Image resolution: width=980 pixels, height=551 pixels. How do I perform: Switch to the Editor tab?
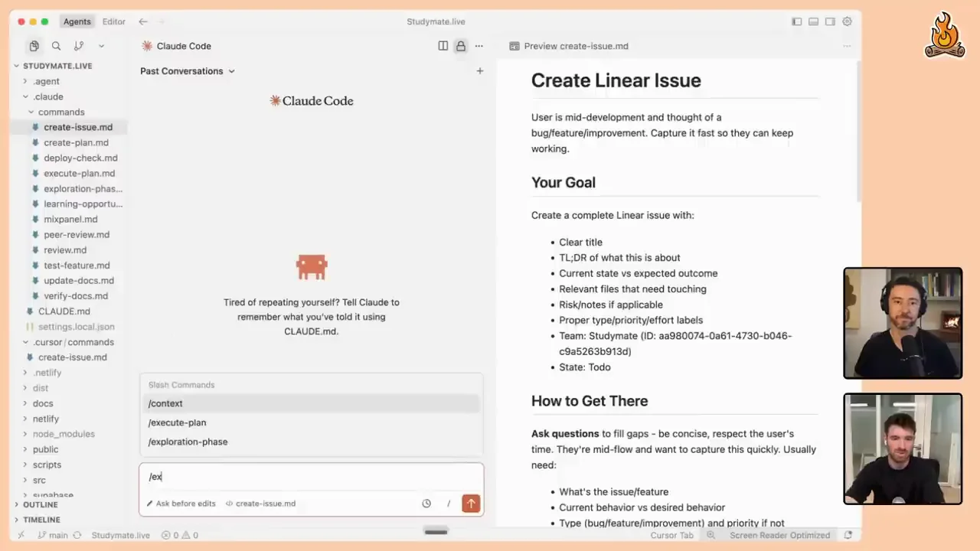[114, 21]
